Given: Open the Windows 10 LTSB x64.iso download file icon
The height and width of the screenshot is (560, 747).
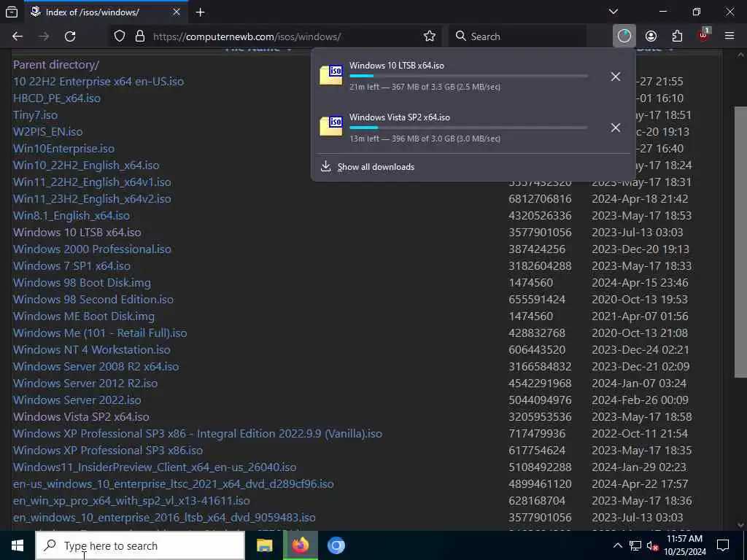Looking at the screenshot, I should pyautogui.click(x=331, y=75).
